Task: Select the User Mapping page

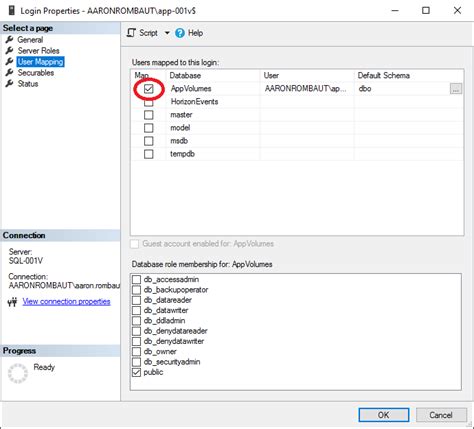Action: (x=40, y=62)
